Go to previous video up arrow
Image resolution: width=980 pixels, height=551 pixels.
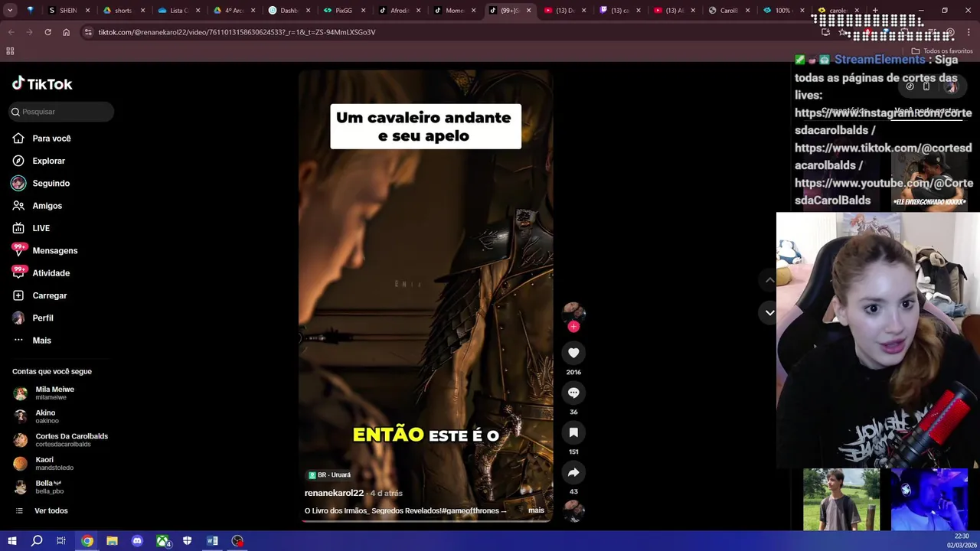pyautogui.click(x=769, y=280)
